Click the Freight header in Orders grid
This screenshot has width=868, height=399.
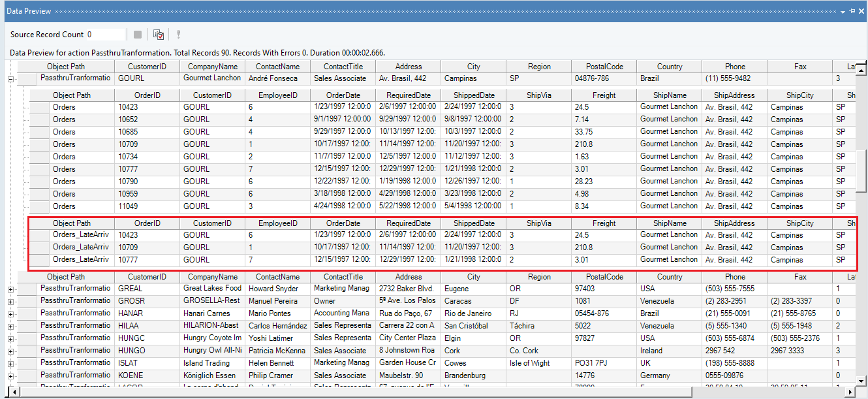[x=604, y=95]
